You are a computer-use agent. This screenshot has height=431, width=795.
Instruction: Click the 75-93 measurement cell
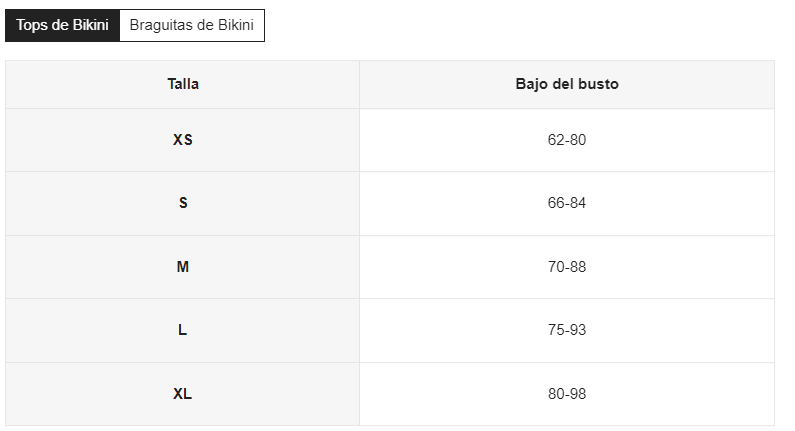point(567,331)
